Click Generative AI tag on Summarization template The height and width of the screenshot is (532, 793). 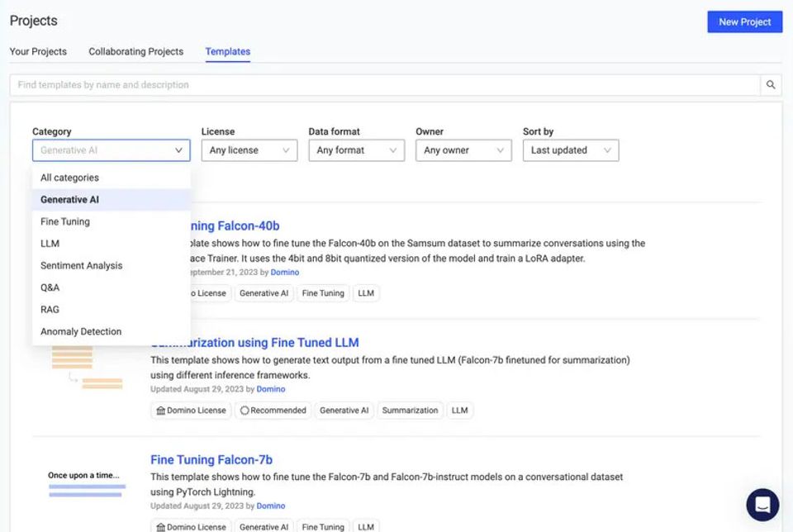click(x=344, y=410)
